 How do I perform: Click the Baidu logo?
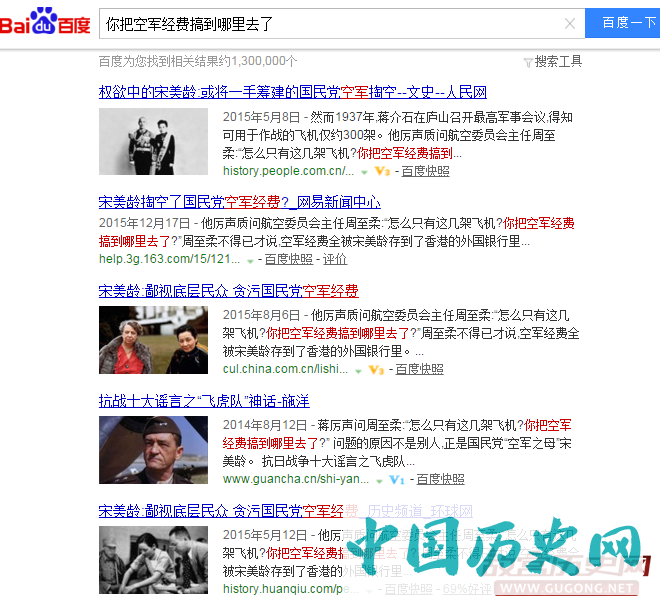pyautogui.click(x=45, y=21)
